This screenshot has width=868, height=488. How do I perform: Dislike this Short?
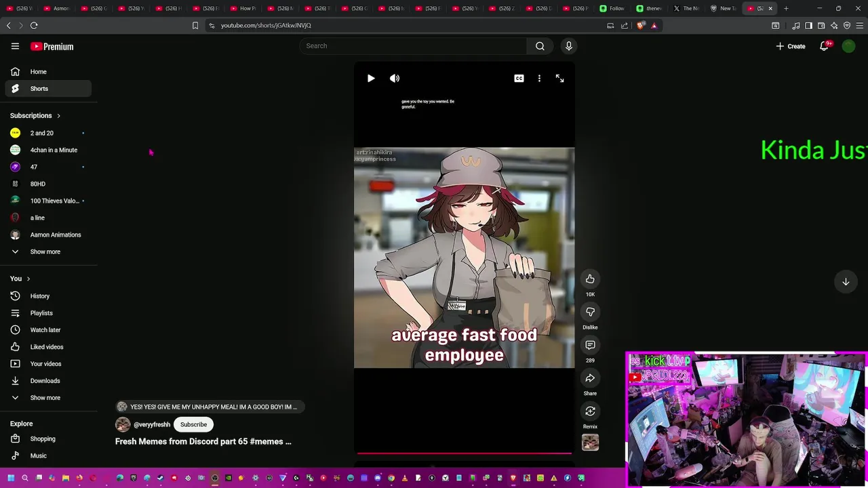pyautogui.click(x=590, y=312)
